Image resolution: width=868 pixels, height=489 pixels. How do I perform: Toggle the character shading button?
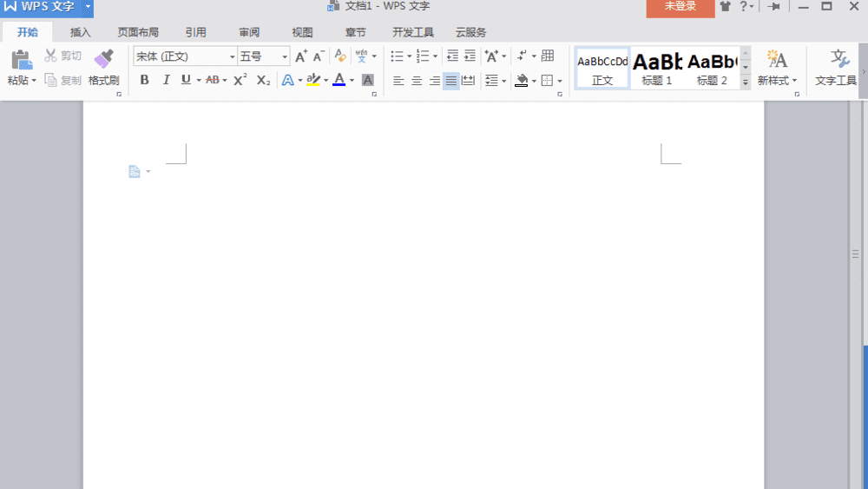click(x=367, y=80)
